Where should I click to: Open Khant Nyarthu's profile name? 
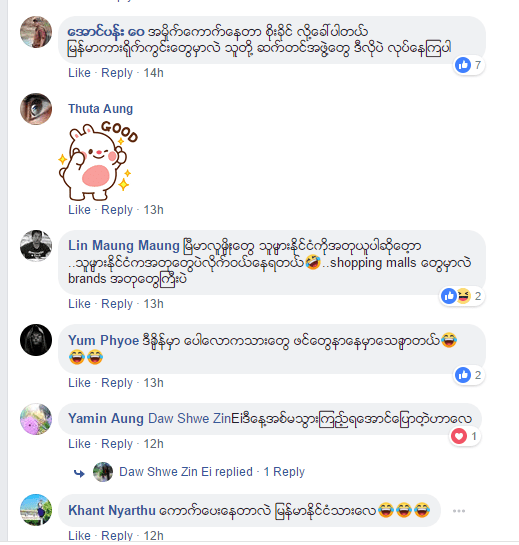pyautogui.click(x=112, y=510)
